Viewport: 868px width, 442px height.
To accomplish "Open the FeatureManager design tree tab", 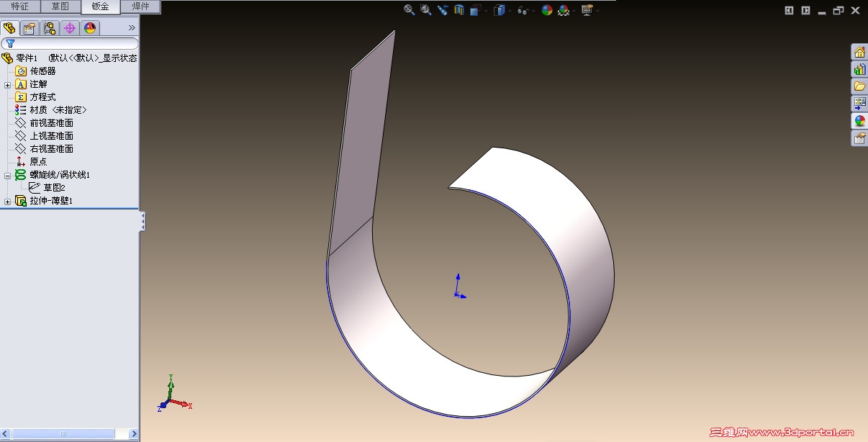I will pyautogui.click(x=9, y=28).
